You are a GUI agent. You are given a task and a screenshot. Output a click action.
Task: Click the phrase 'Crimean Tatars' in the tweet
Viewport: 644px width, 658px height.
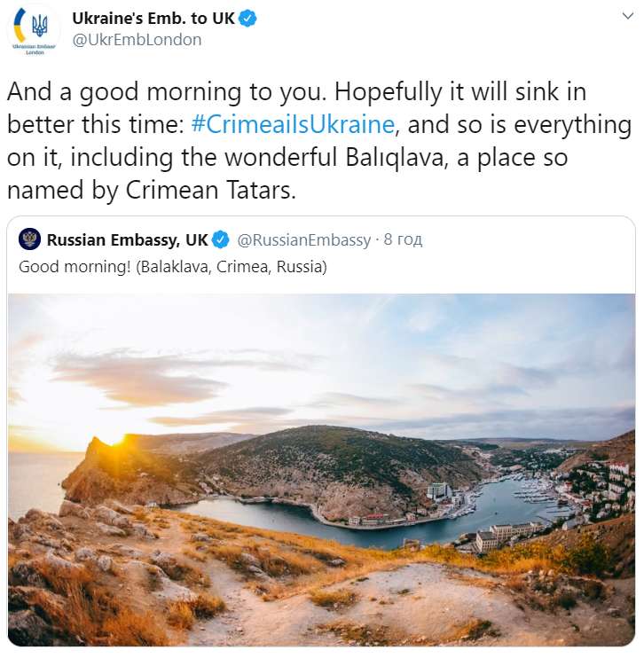click(211, 190)
